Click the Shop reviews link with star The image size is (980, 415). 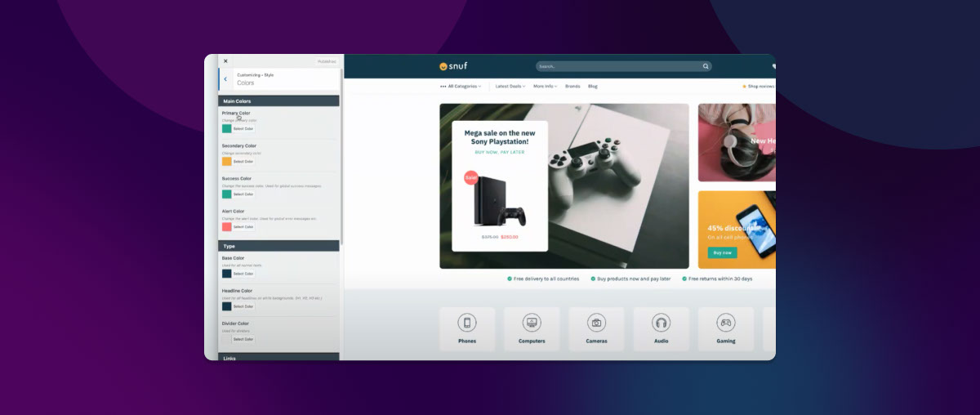tap(759, 86)
